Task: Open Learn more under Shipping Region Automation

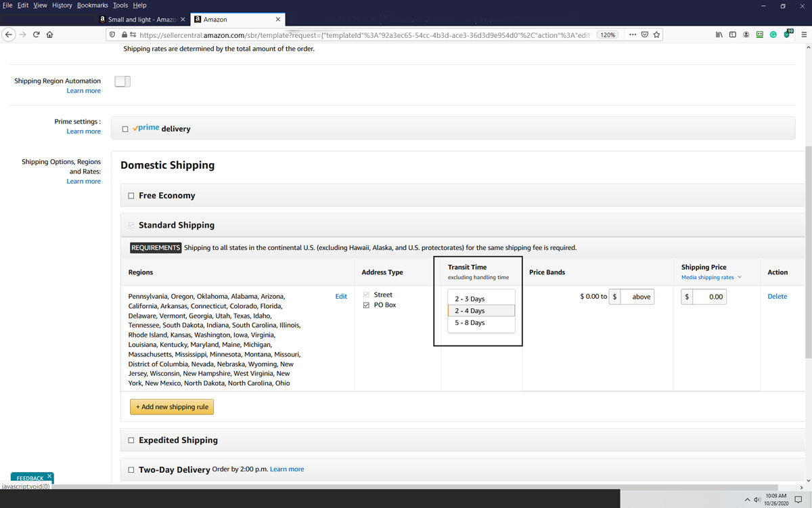Action: [x=84, y=91]
